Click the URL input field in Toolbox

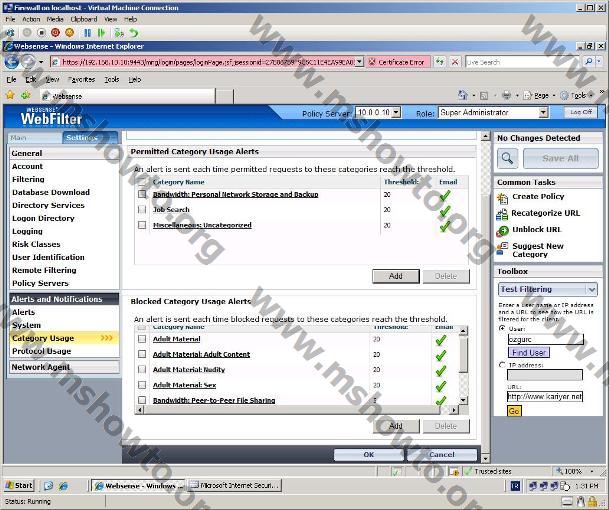coord(545,396)
